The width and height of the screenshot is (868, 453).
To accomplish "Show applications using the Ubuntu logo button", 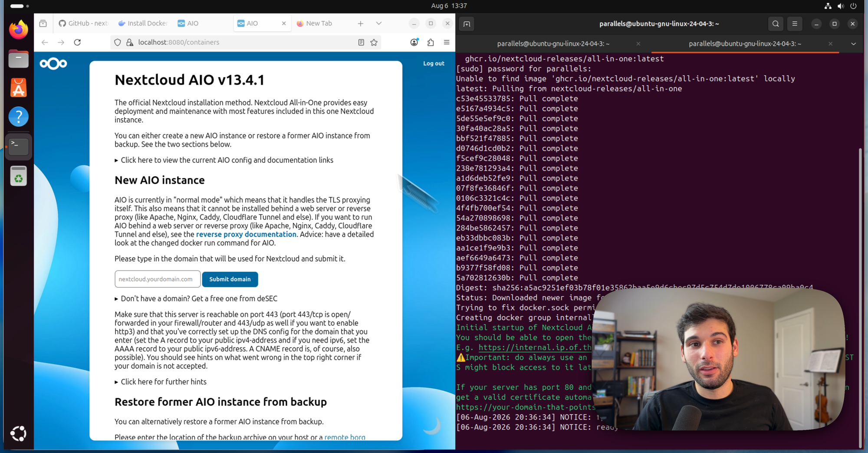I will (x=18, y=433).
